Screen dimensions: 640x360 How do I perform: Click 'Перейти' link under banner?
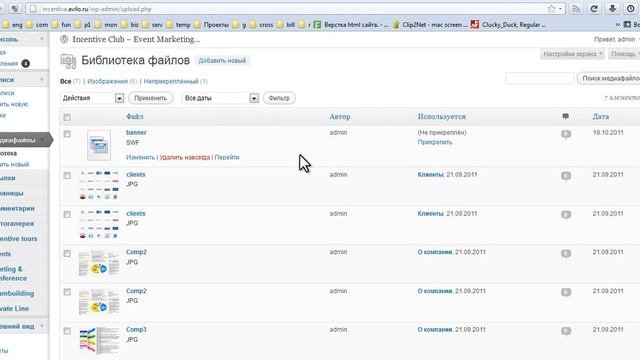(x=227, y=158)
